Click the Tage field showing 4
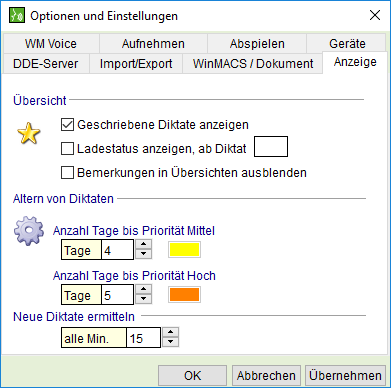This screenshot has height=388, width=391. pyautogui.click(x=117, y=250)
